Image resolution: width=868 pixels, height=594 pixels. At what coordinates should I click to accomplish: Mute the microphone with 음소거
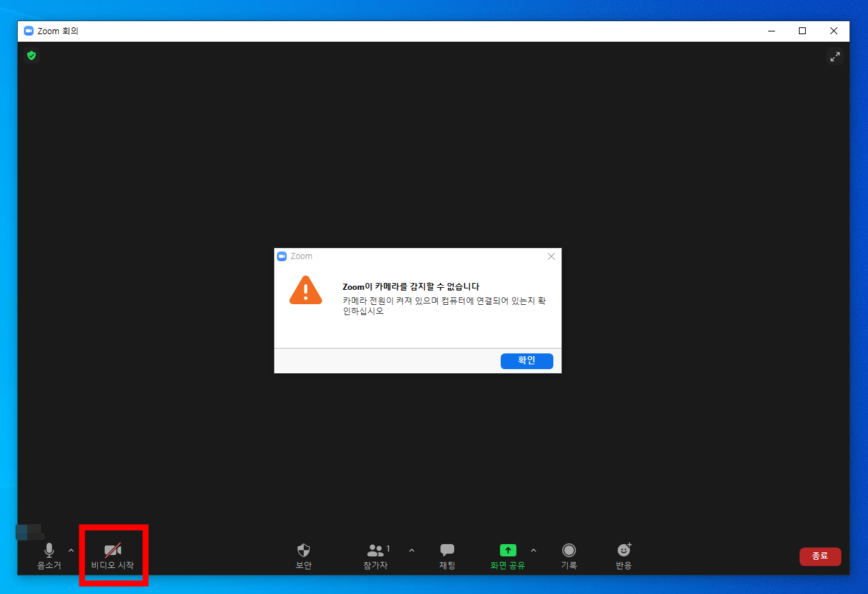click(x=49, y=556)
